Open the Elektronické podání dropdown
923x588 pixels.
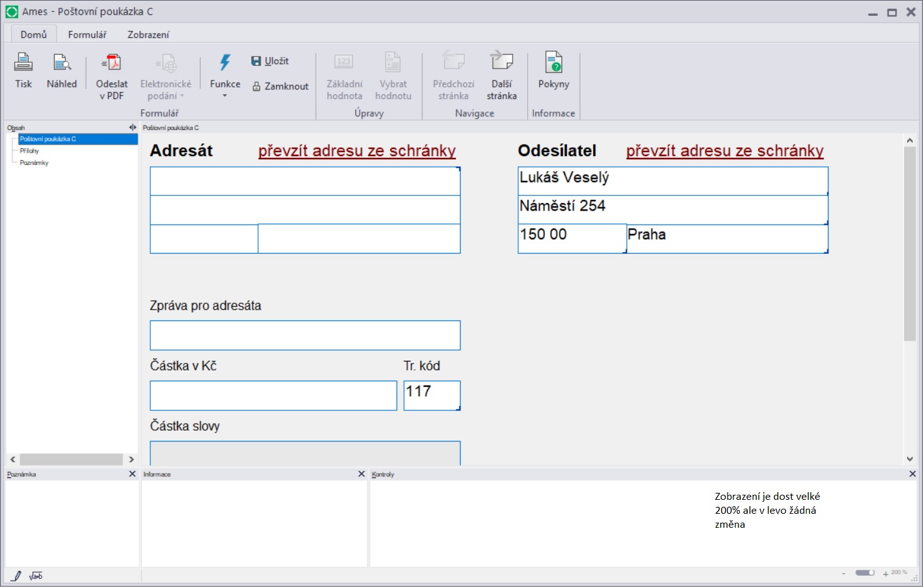(166, 76)
